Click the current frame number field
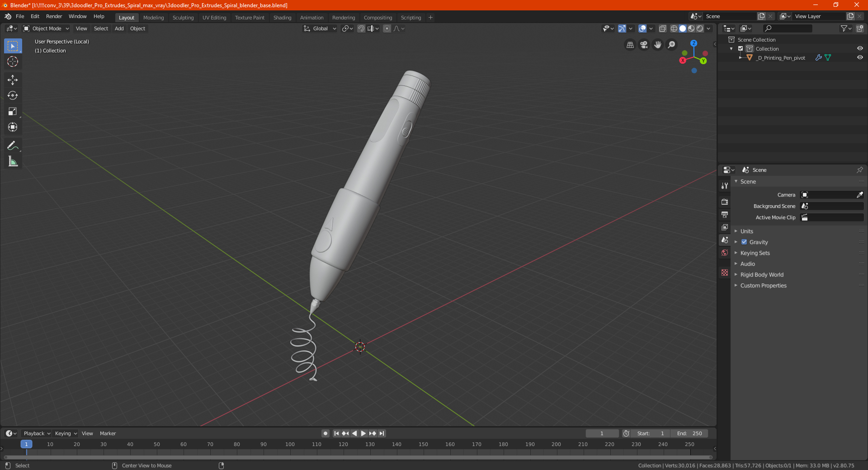 (602, 433)
